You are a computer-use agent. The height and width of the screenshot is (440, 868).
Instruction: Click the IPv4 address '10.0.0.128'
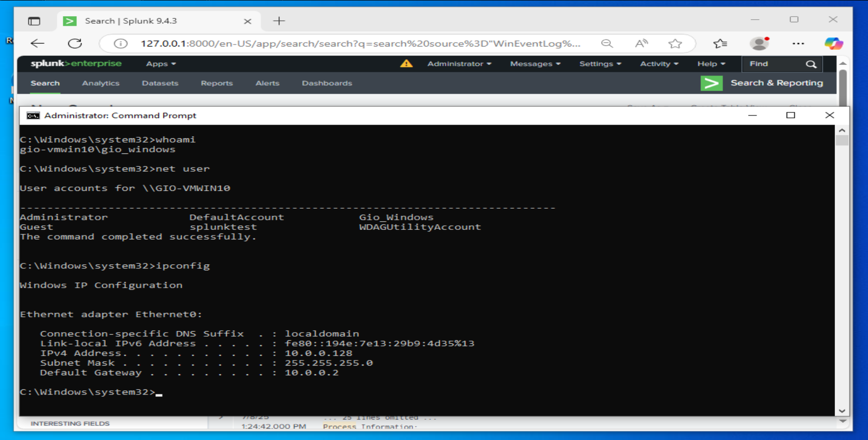pyautogui.click(x=318, y=353)
